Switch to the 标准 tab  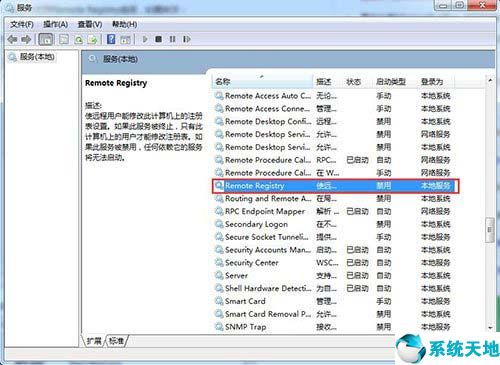coord(116,341)
